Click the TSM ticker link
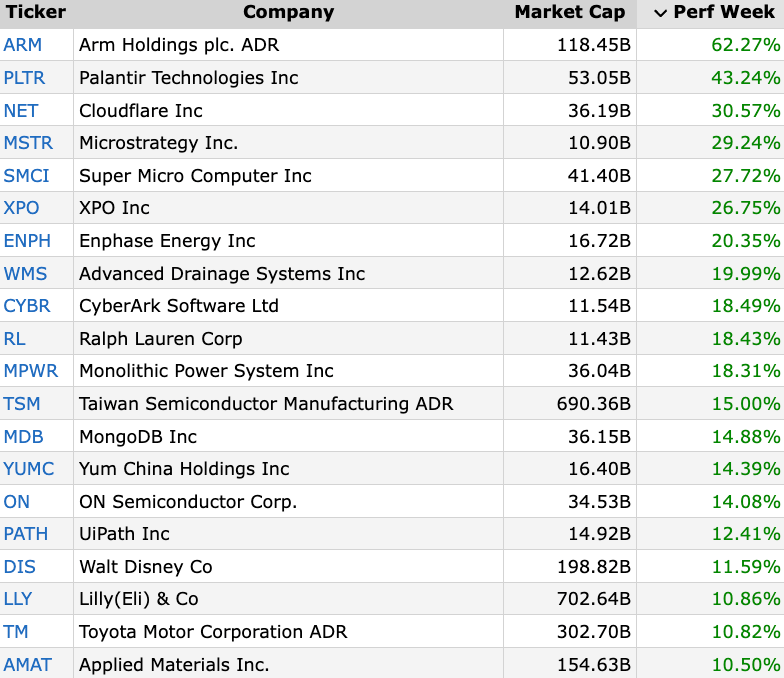The height and width of the screenshot is (678, 784). click(22, 404)
